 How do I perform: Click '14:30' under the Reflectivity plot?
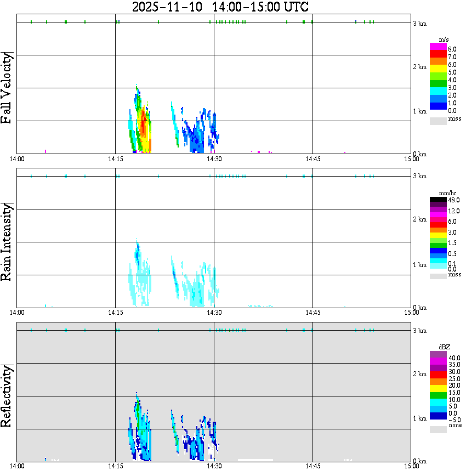pos(214,466)
